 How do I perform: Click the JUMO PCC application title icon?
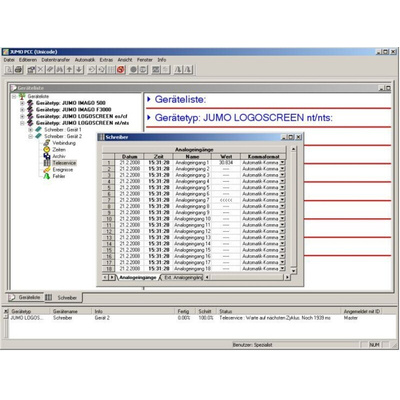(6, 52)
